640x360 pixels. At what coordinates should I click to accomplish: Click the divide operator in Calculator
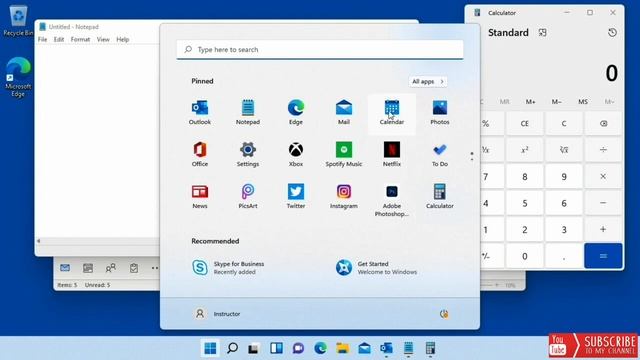pyautogui.click(x=603, y=150)
